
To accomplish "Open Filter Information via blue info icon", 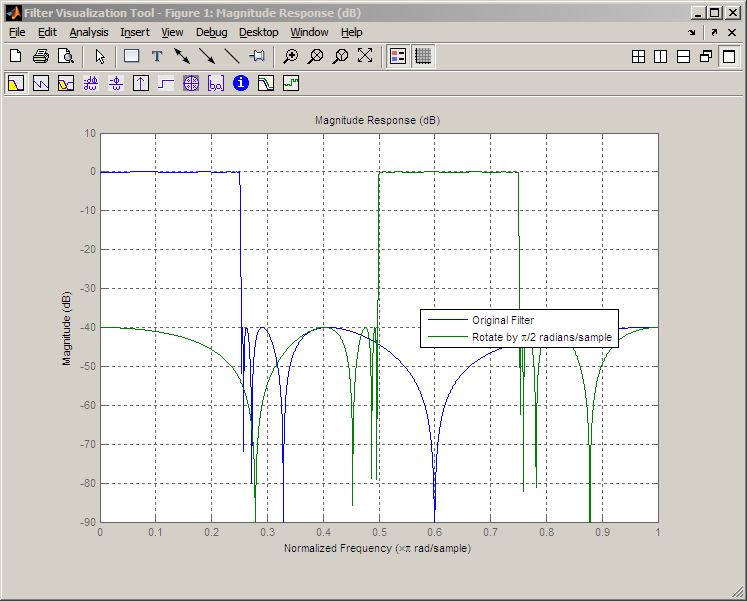I will (241, 83).
